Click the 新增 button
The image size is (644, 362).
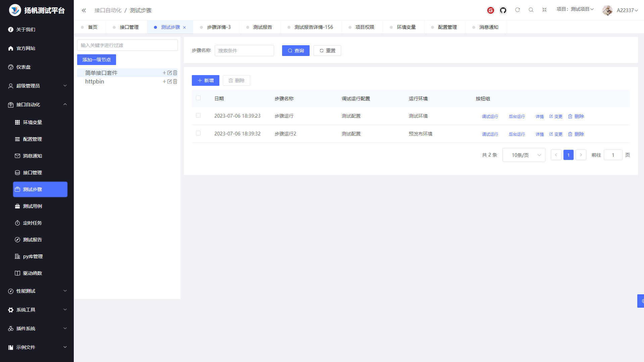205,80
